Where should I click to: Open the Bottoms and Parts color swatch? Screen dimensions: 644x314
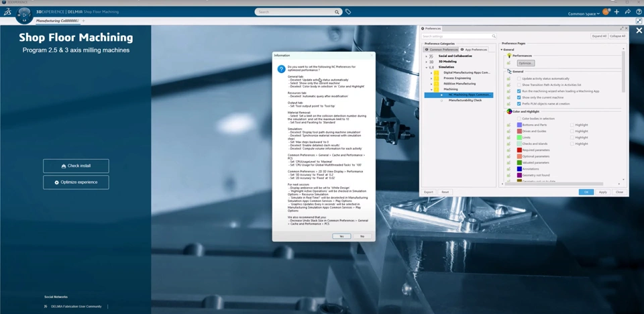(x=519, y=125)
